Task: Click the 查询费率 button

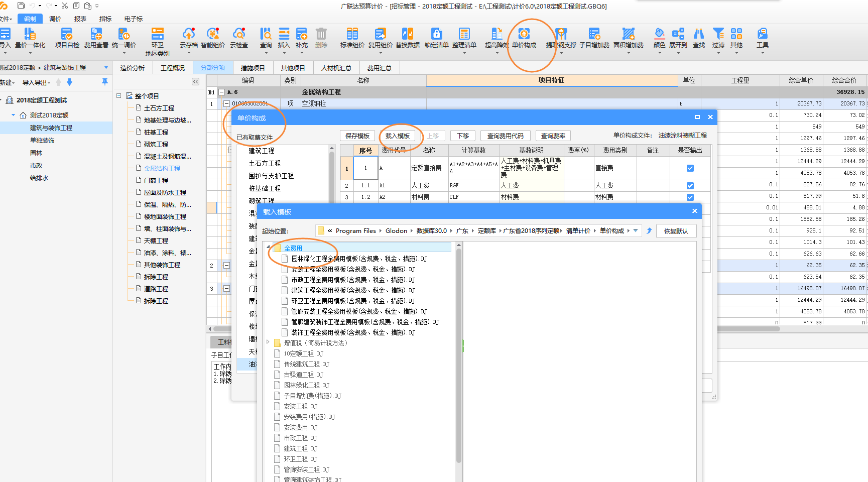Action: click(553, 136)
